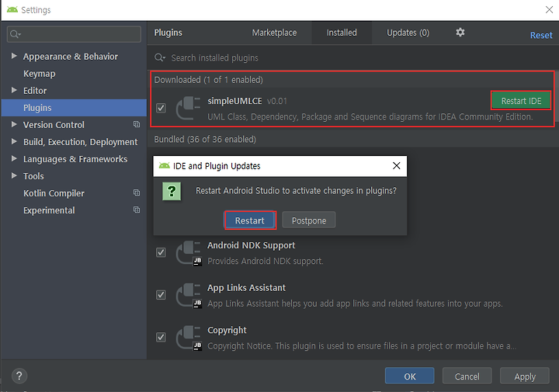Viewport: 559px width, 392px height.
Task: Click the Downloaded (1 of 1 enabled) header
Action: 208,80
